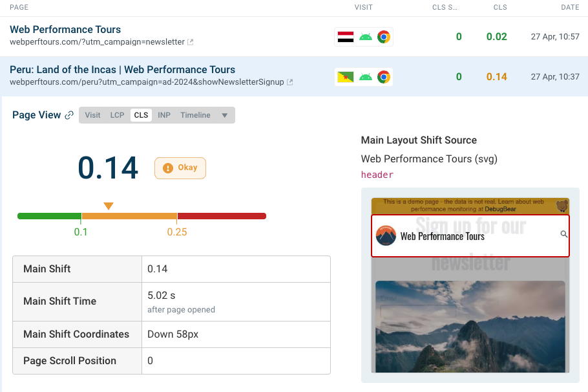Click the pink header code label
Screen dimensions: 588x392
click(377, 175)
